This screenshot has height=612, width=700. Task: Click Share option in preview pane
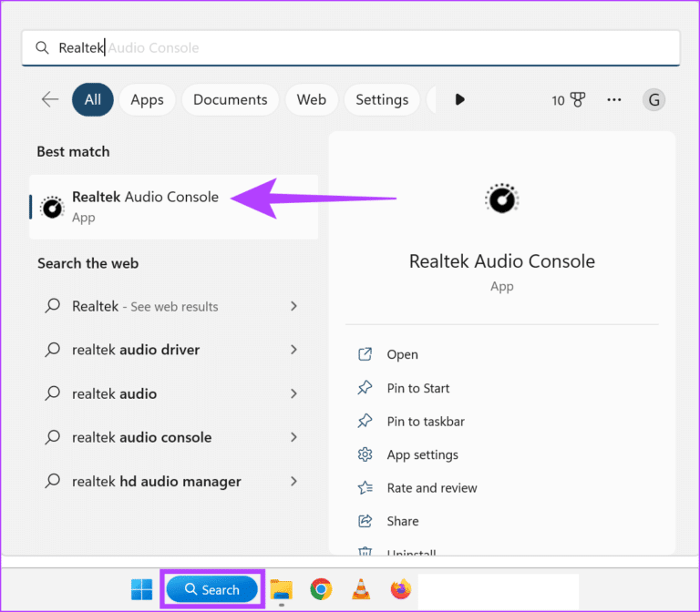point(403,521)
